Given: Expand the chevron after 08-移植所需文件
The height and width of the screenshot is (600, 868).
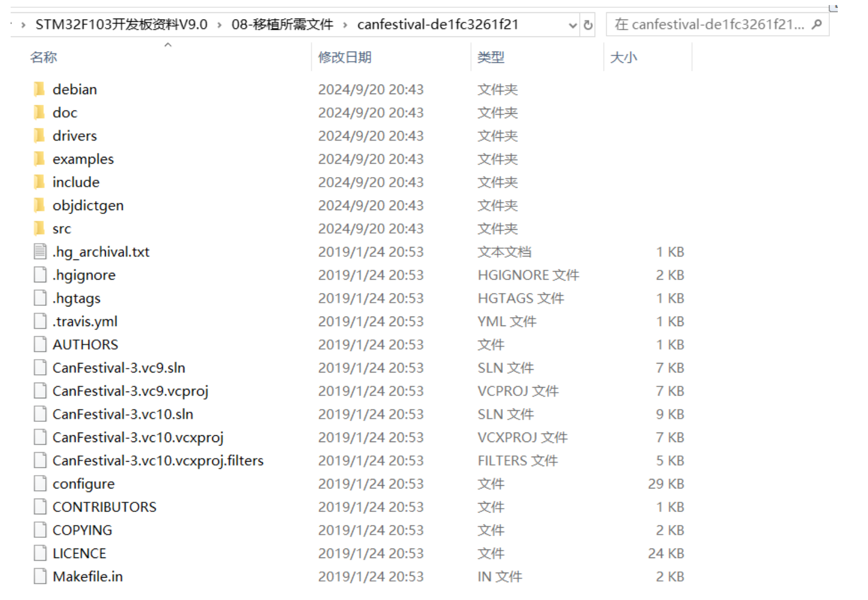Looking at the screenshot, I should click(x=345, y=25).
